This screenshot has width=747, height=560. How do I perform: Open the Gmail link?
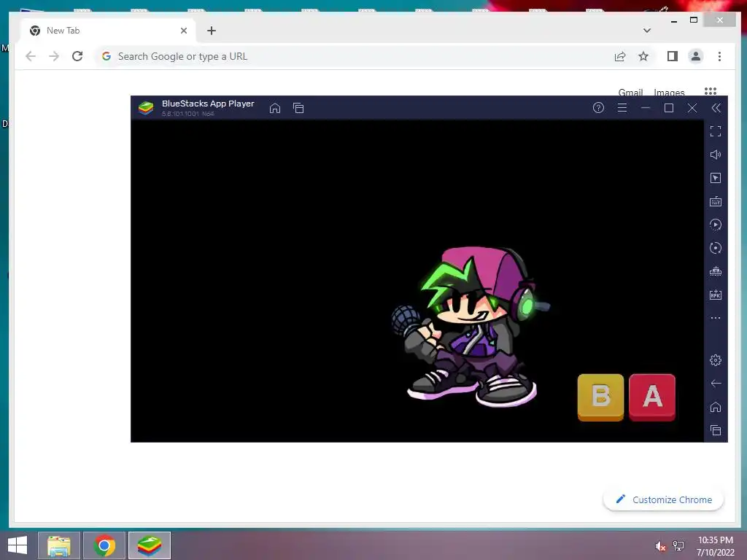(x=631, y=92)
